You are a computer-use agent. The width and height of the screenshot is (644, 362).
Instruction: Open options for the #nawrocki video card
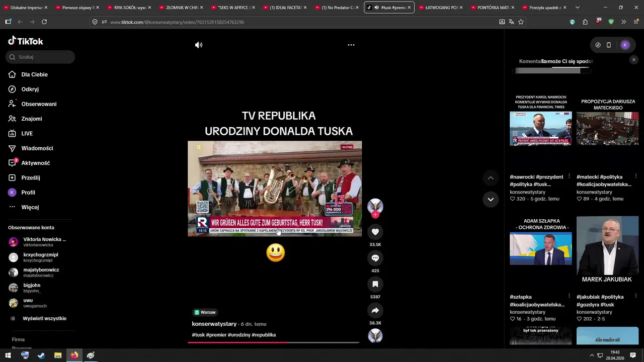[569, 176]
